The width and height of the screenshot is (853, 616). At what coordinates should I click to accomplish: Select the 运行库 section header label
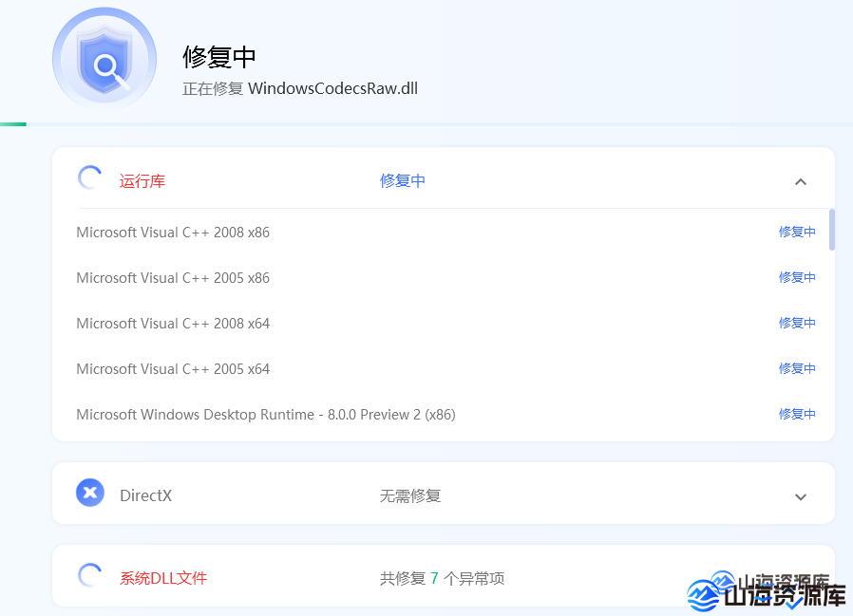click(x=142, y=180)
